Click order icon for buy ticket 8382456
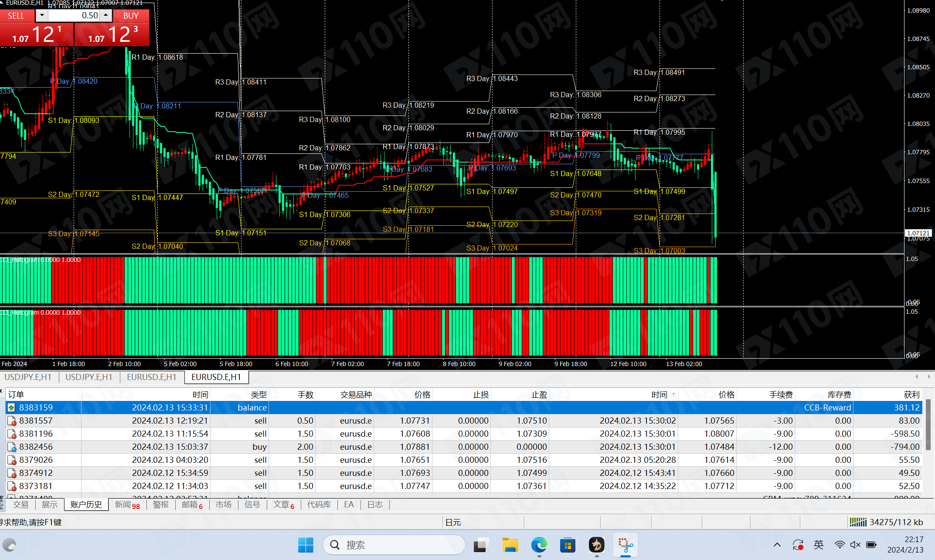The width and height of the screenshot is (935, 560). (x=12, y=447)
